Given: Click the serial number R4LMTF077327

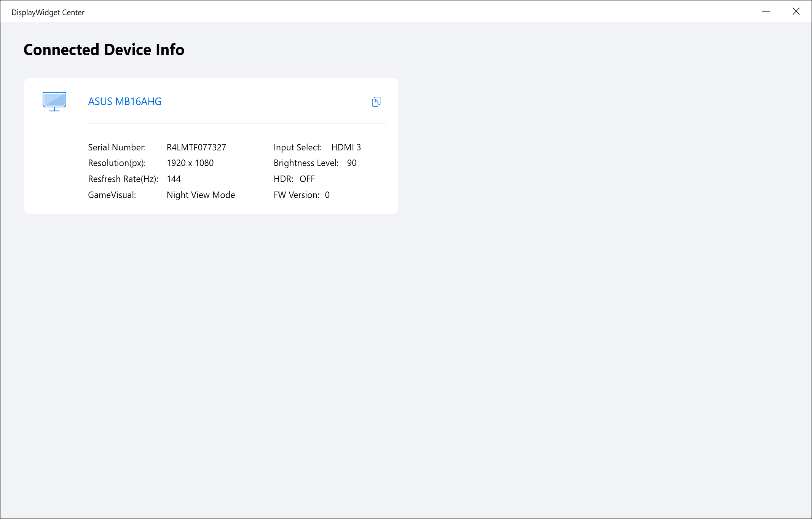Looking at the screenshot, I should (x=196, y=147).
